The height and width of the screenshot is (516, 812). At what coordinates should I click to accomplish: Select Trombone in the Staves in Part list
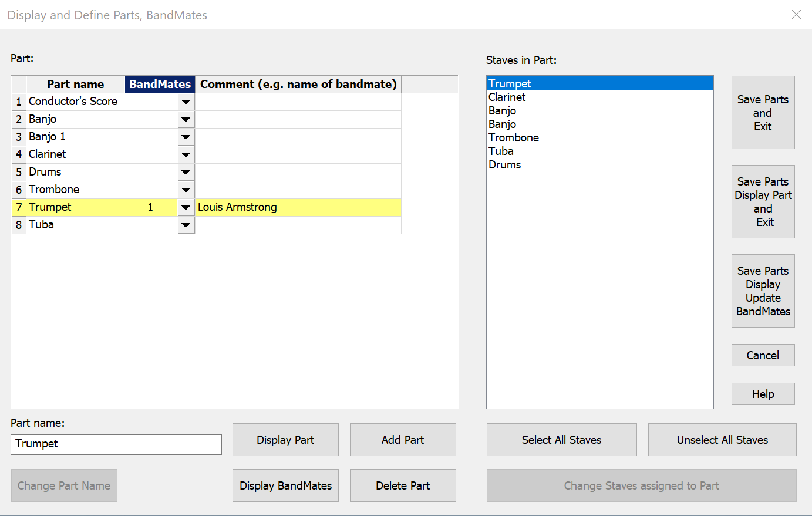(514, 138)
